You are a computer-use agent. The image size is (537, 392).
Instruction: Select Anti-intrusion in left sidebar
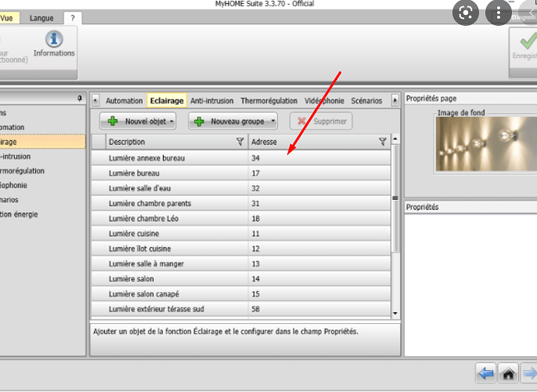point(42,156)
